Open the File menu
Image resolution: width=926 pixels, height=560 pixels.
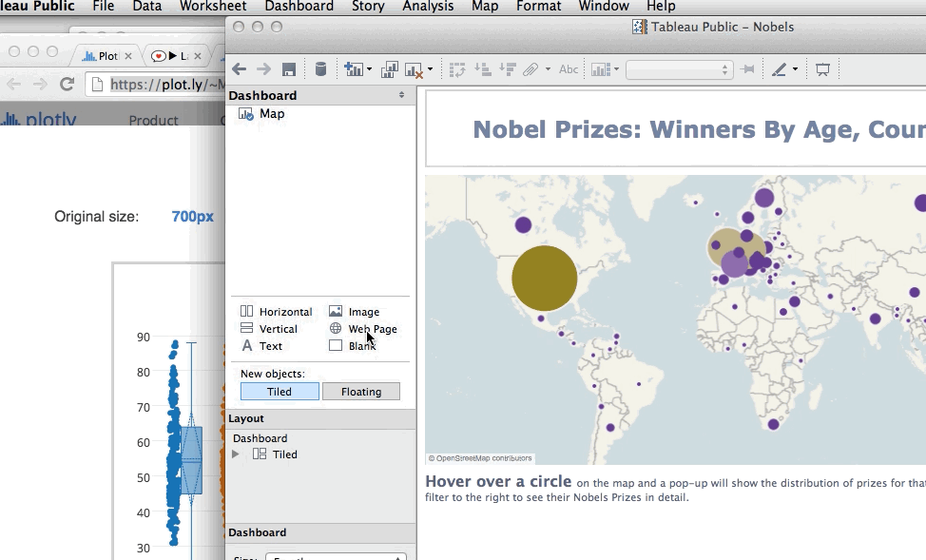point(104,7)
